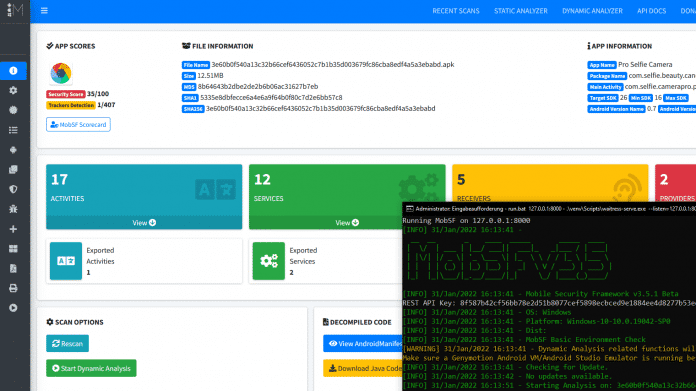Open the list icon in the sidebar
Screen dimensions: 696x391
coord(13,130)
